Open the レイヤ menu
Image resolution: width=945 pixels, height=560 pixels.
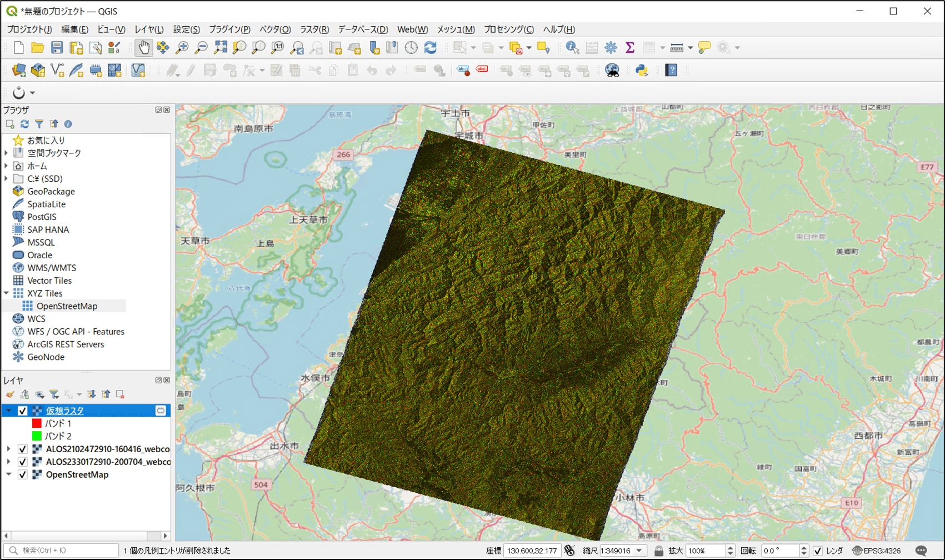coord(149,29)
